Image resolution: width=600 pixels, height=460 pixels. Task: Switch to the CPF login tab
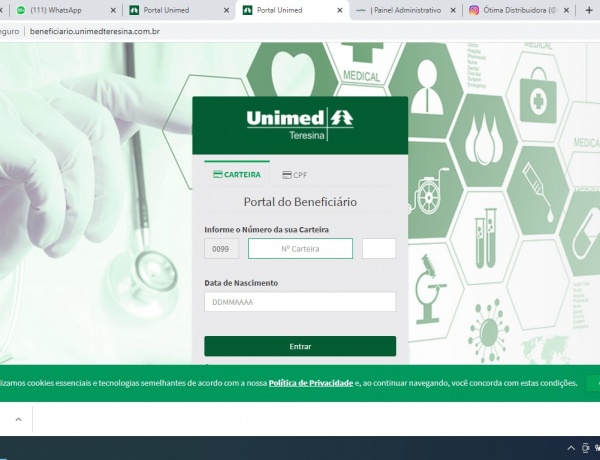pyautogui.click(x=294, y=175)
